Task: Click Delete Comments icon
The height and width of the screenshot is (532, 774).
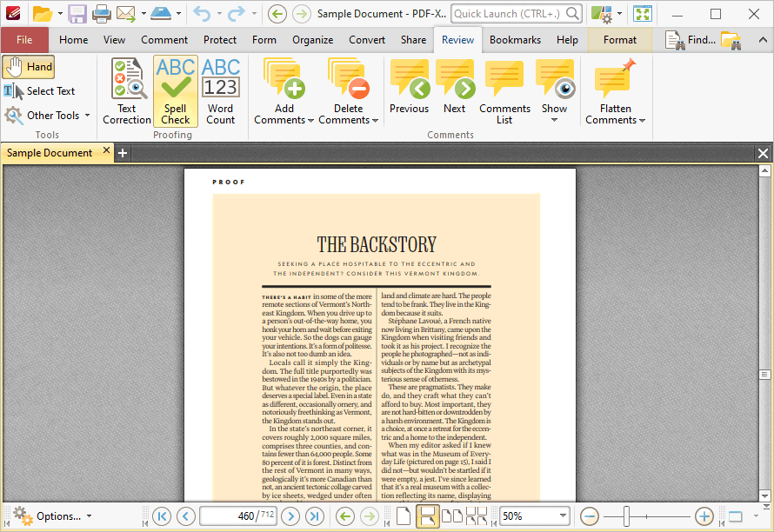Action: pyautogui.click(x=349, y=79)
